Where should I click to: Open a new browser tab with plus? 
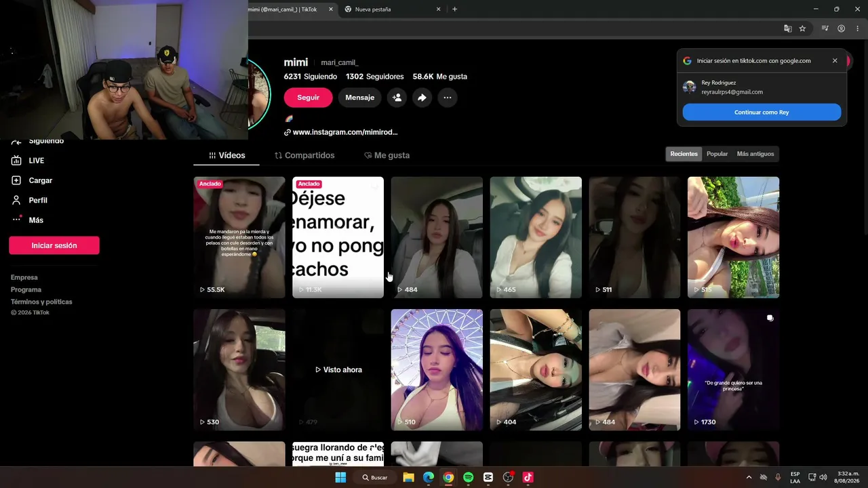pyautogui.click(x=454, y=9)
